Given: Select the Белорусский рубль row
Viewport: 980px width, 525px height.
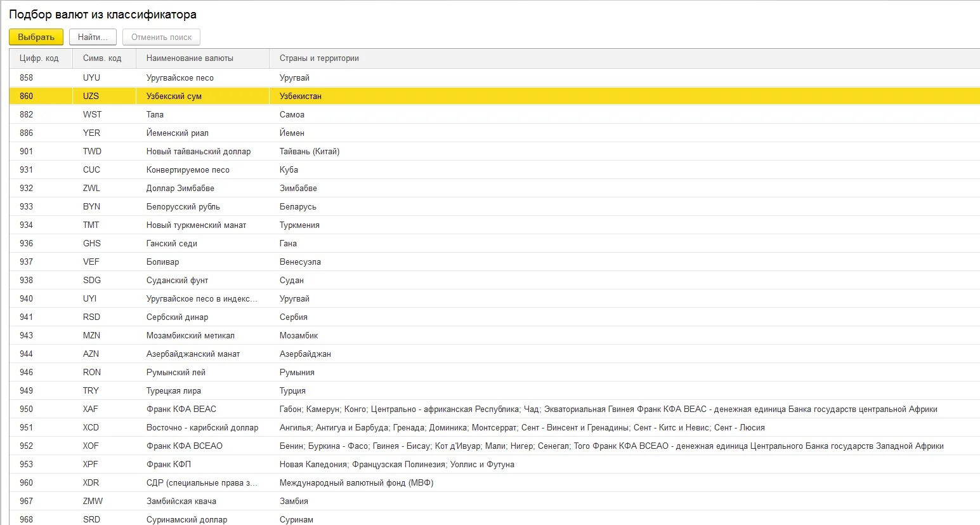Looking at the screenshot, I should coord(495,206).
